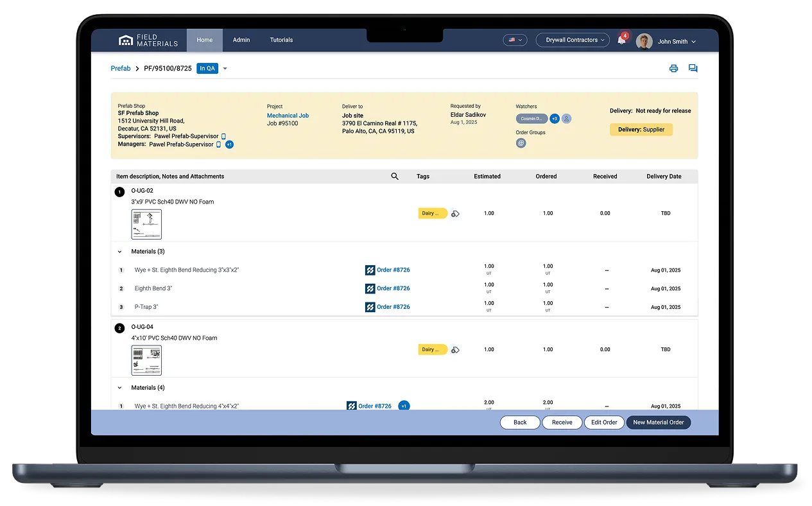Viewport: 812px width, 506px height.
Task: Open the O-UG-04 drawing thumbnail
Action: [x=146, y=361]
